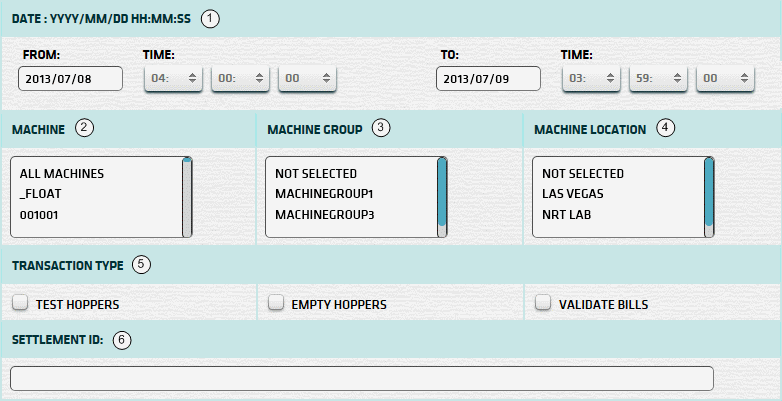Click the circled number 6 beside Settlement ID
782x401 pixels.
[x=122, y=339]
